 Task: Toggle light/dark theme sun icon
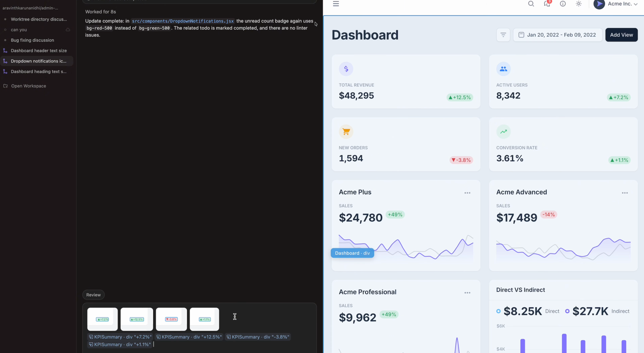pos(579,4)
